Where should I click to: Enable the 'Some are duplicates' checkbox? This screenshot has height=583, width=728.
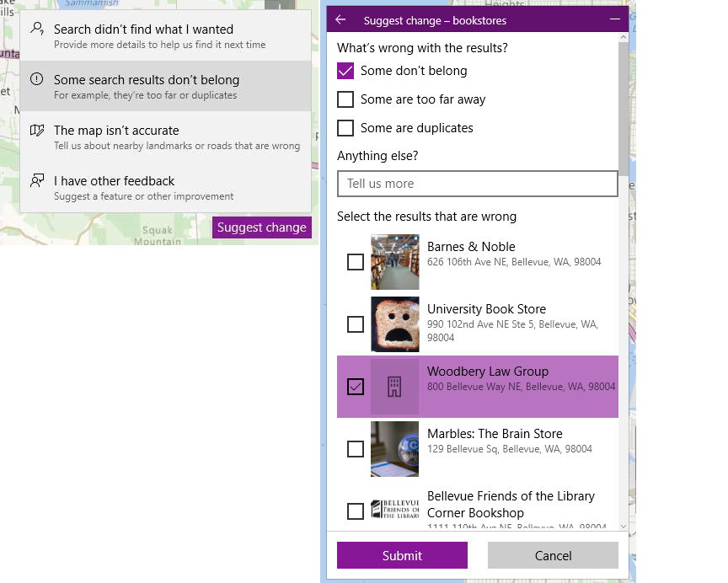345,128
